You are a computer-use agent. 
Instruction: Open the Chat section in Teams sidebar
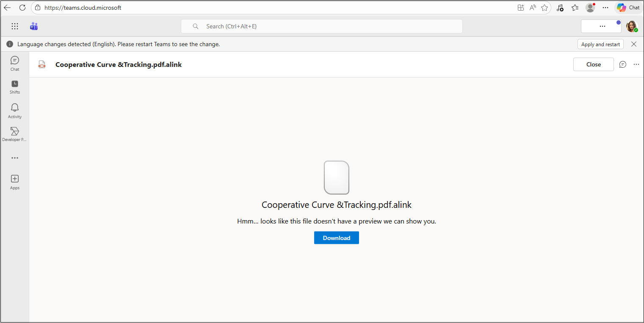(15, 63)
